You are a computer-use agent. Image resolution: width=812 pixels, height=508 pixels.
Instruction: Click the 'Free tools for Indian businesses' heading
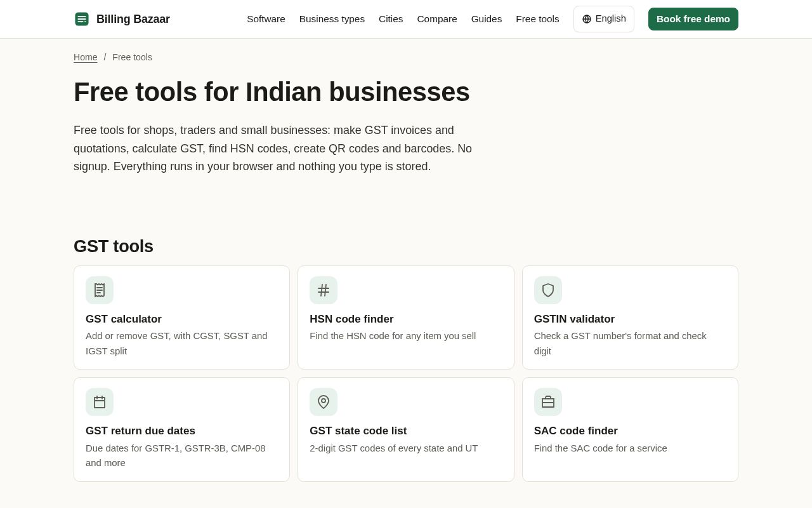pyautogui.click(x=272, y=92)
